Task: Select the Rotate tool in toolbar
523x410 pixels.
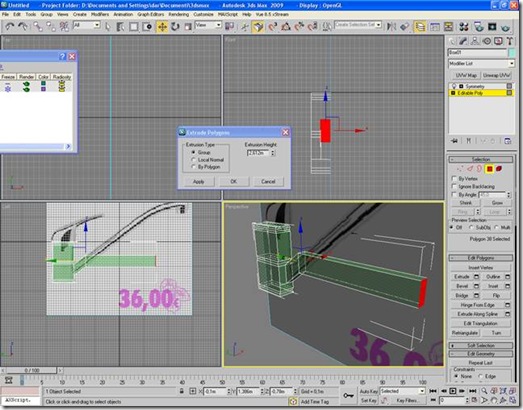Action: click(175, 26)
